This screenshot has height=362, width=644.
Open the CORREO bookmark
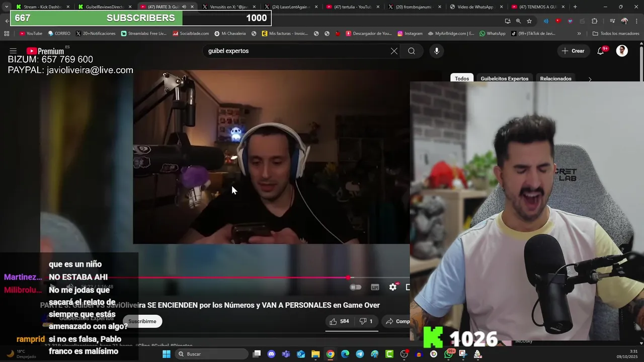(59, 34)
